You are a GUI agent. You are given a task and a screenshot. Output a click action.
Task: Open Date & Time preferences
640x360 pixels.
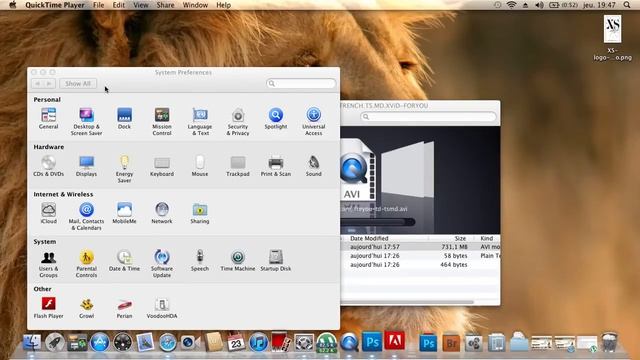[124, 260]
